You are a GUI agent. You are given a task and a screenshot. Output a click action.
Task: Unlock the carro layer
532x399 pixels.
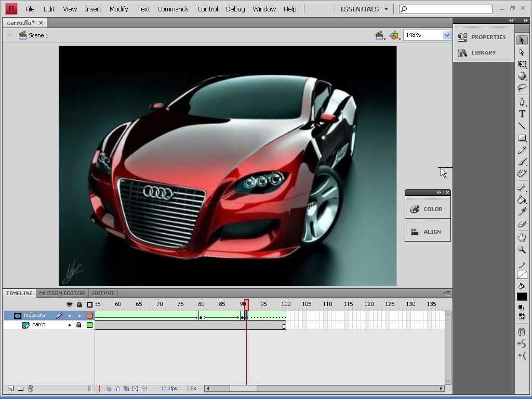point(79,325)
